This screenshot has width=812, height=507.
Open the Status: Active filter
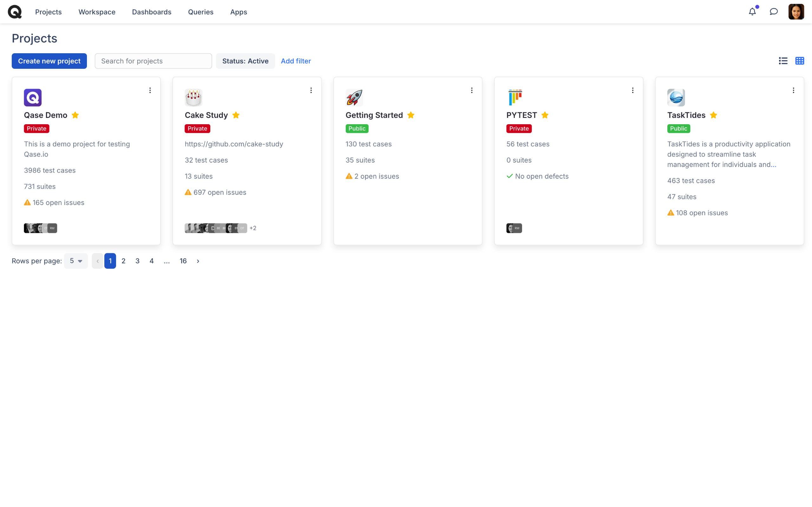pyautogui.click(x=245, y=61)
